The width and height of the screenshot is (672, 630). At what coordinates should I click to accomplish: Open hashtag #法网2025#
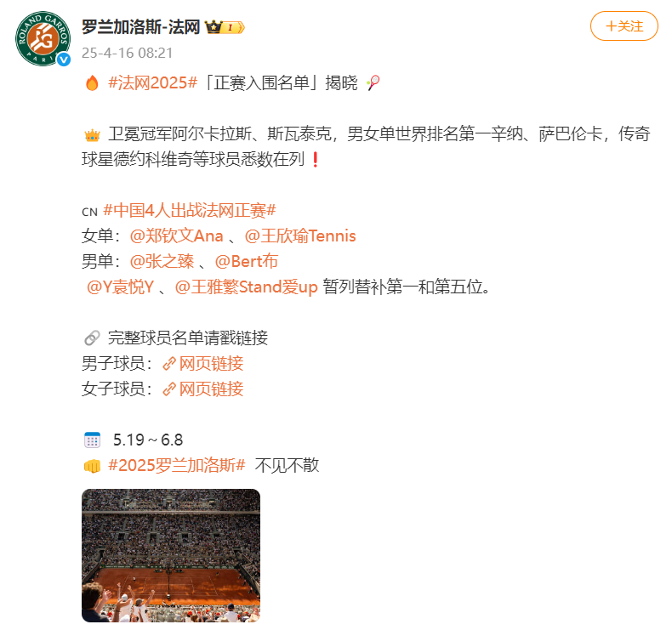coord(152,82)
